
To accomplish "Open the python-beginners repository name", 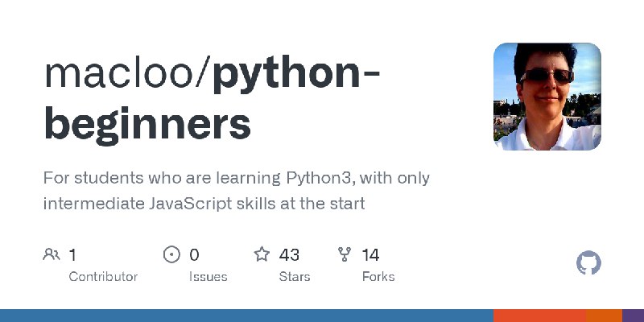I will pyautogui.click(x=211, y=100).
